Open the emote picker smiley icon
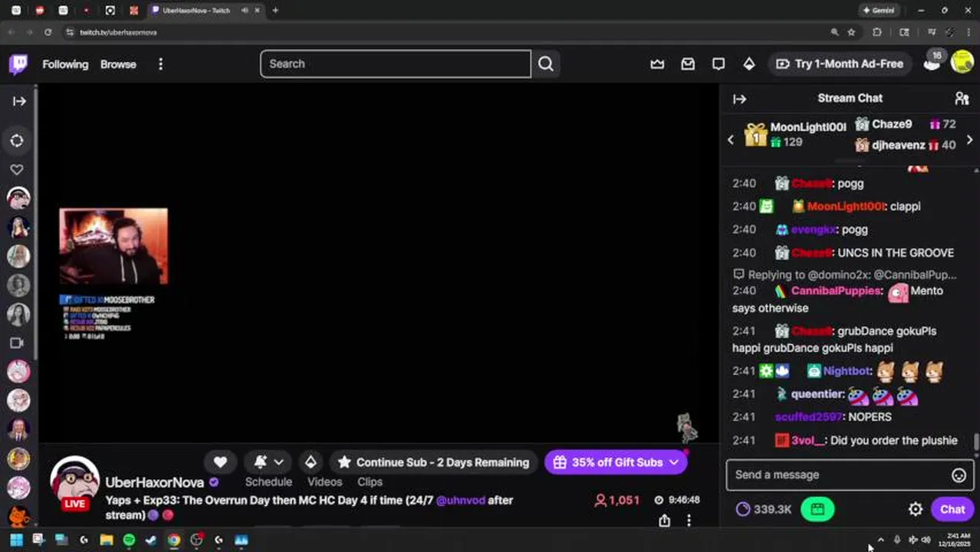 [x=959, y=475]
